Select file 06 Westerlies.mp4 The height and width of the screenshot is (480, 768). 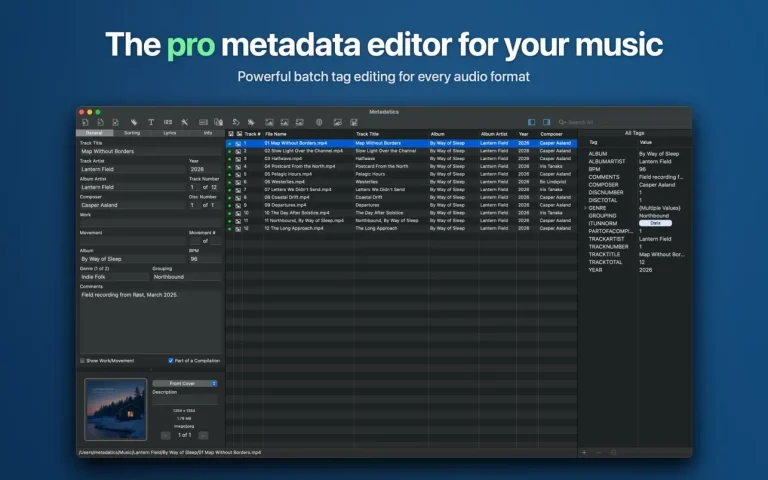[285, 182]
